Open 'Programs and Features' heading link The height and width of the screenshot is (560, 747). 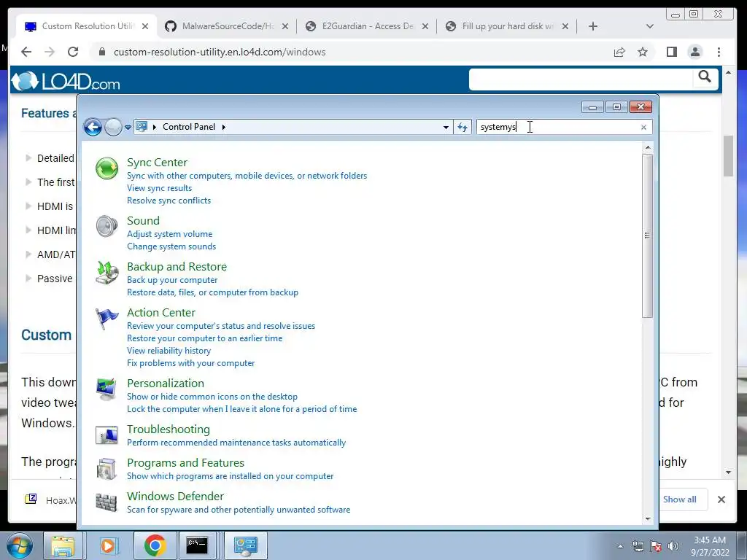coord(185,463)
